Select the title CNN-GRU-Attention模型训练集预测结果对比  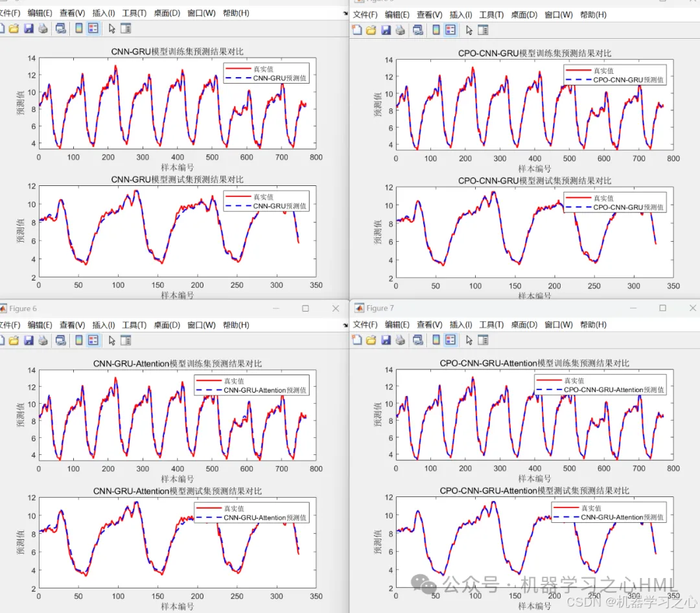click(177, 364)
